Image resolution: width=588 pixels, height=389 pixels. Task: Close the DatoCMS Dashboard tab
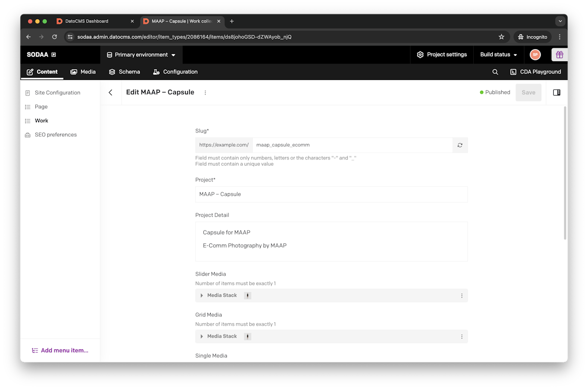[x=132, y=21]
